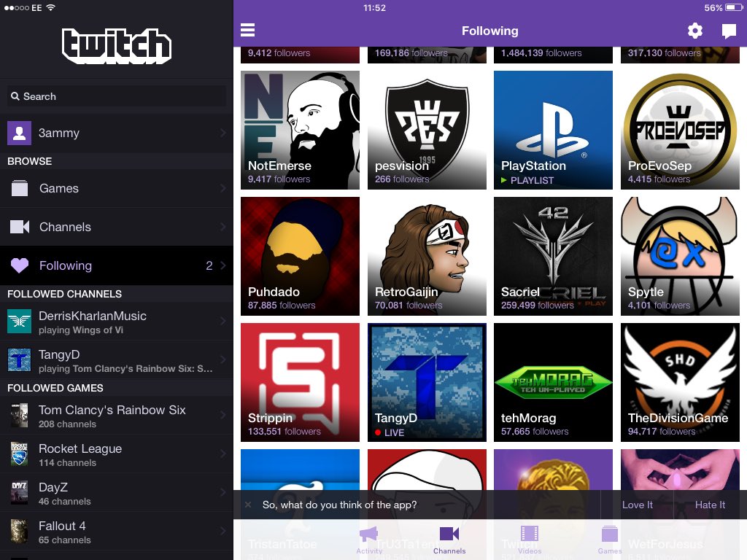Tap Rocket League game box art
The height and width of the screenshot is (560, 747).
coord(20,454)
